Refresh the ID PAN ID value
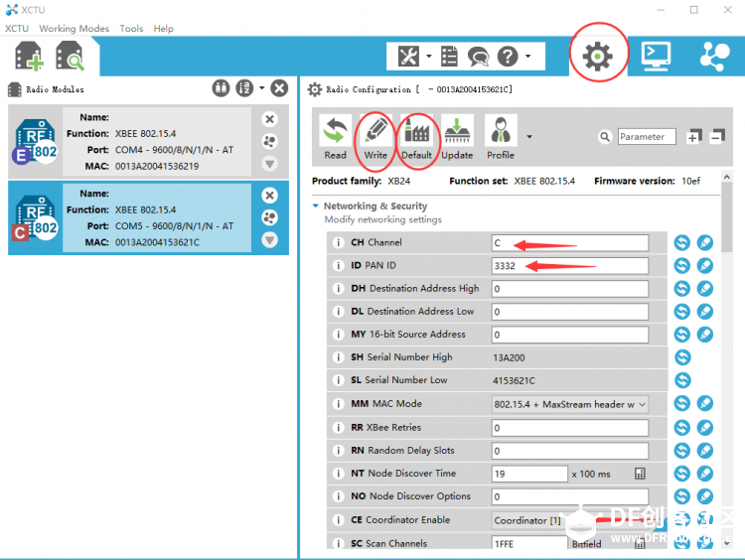 [682, 265]
